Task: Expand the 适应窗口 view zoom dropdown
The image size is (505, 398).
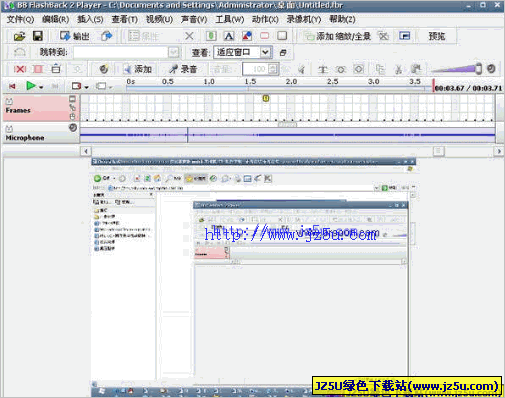Action: point(265,52)
